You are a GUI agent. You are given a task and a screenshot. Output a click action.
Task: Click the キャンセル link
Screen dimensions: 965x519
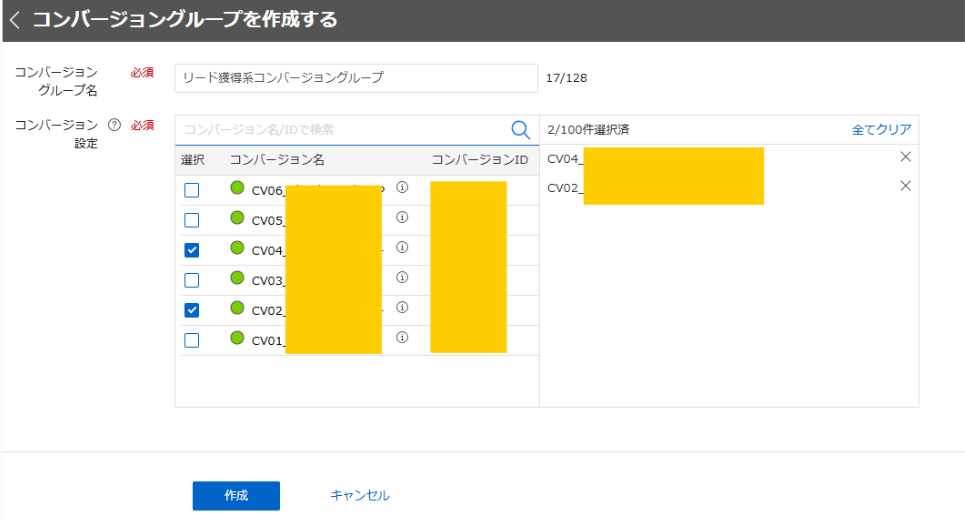[360, 496]
